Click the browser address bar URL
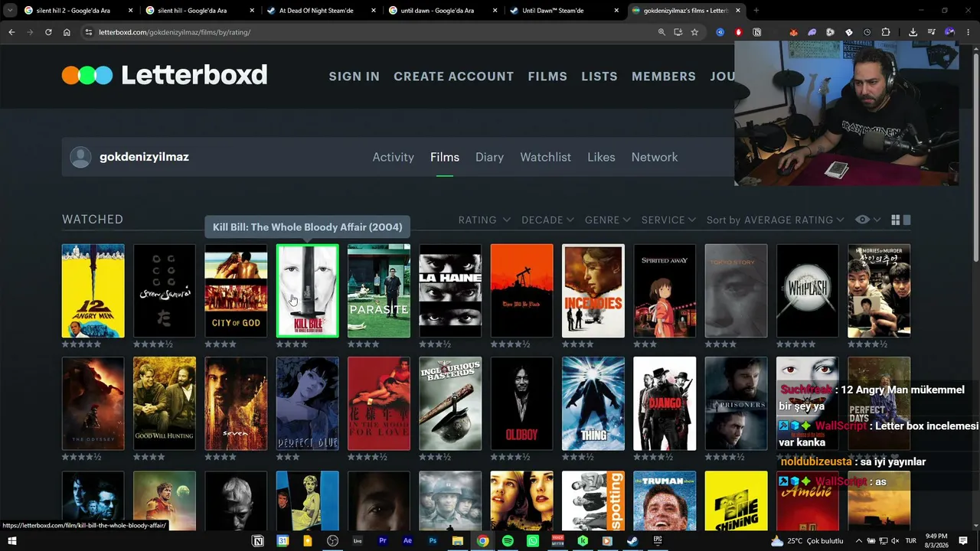980x551 pixels. (175, 32)
